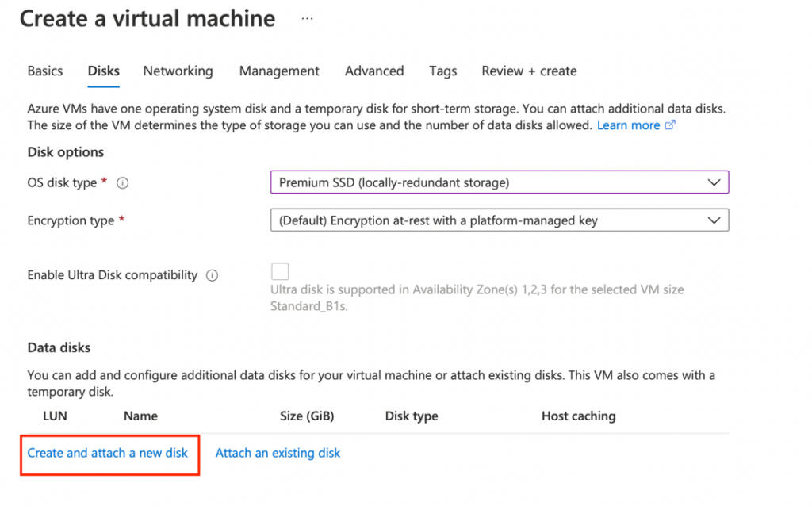812x506 pixels.
Task: Click the Ultra Disk compatibility info icon
Action: [x=213, y=275]
